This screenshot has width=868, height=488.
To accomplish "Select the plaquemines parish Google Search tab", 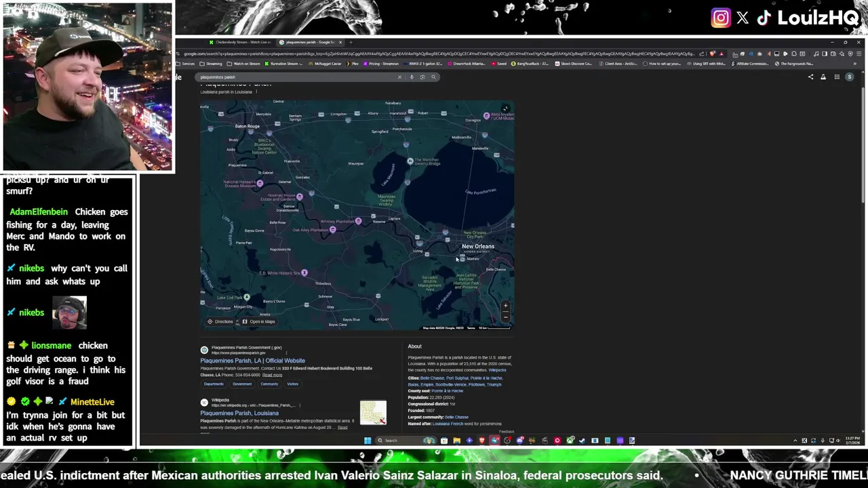I will pos(310,42).
